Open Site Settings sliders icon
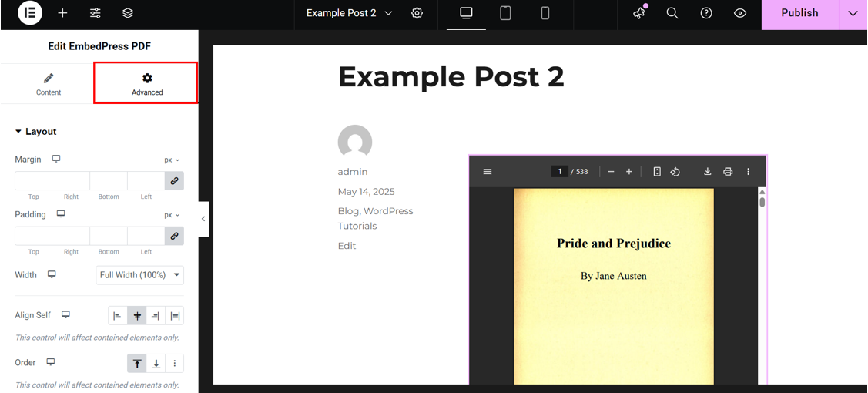Viewport: 868px width, 393px height. click(x=95, y=13)
